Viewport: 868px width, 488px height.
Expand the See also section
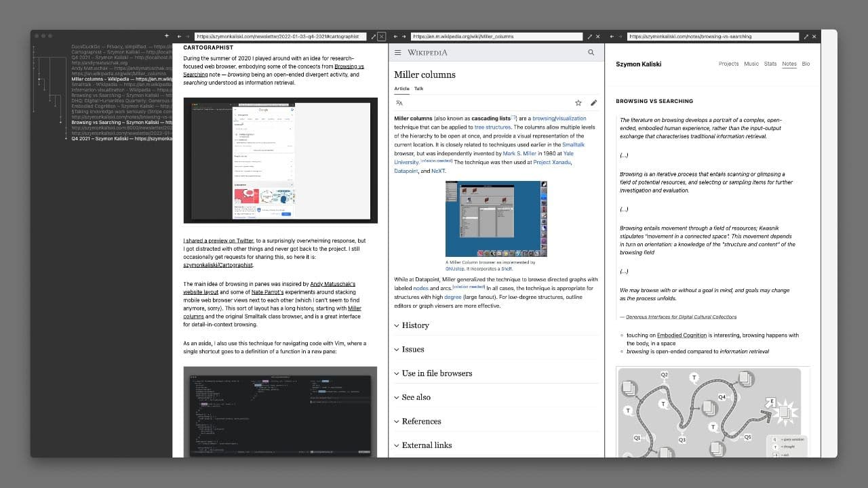(496, 397)
